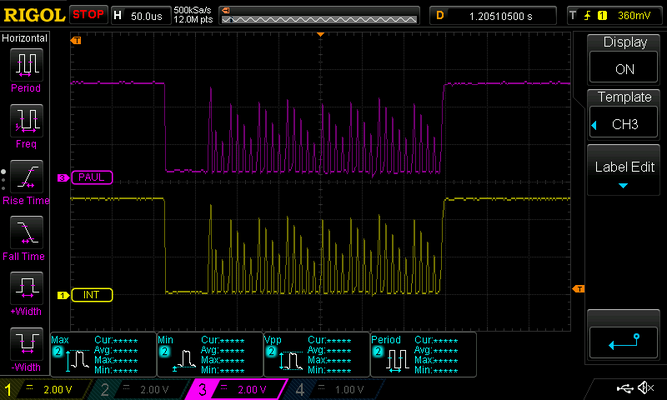The image size is (667, 400).
Task: Click the USB connection status icon
Action: coord(626,388)
